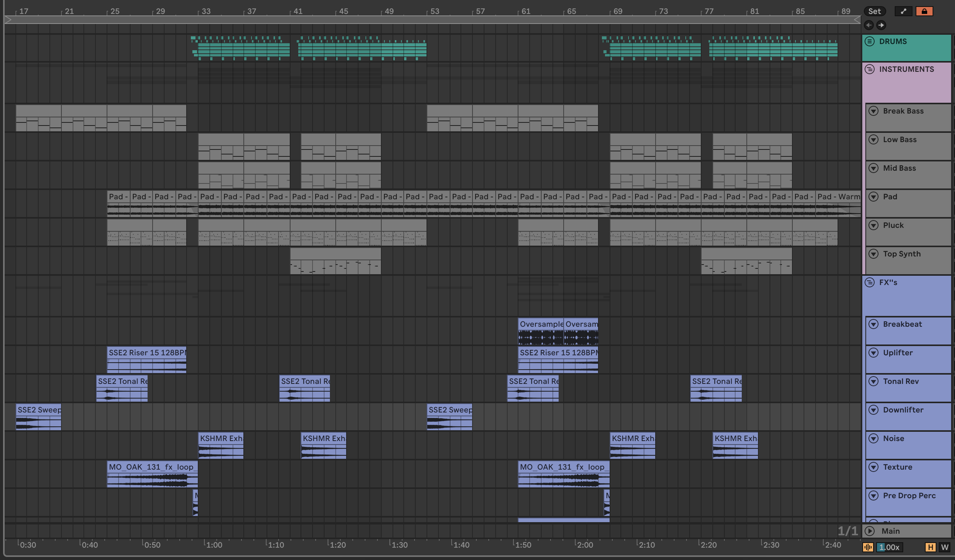955x560 pixels.
Task: Toggle the optimize waveform display button
Action: click(868, 547)
